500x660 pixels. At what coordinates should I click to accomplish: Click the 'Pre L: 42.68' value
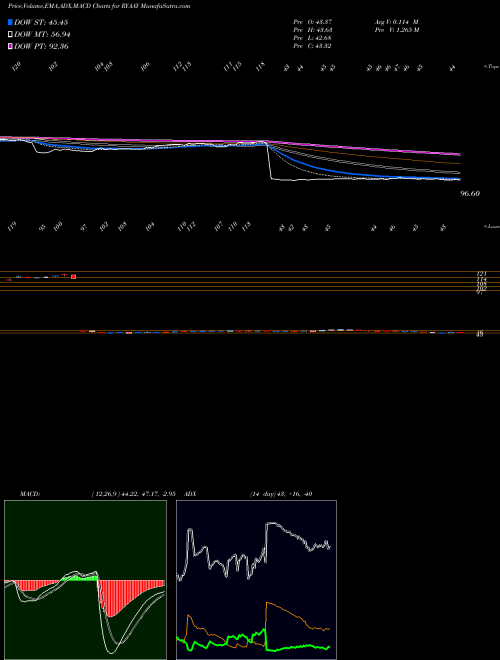[313, 38]
